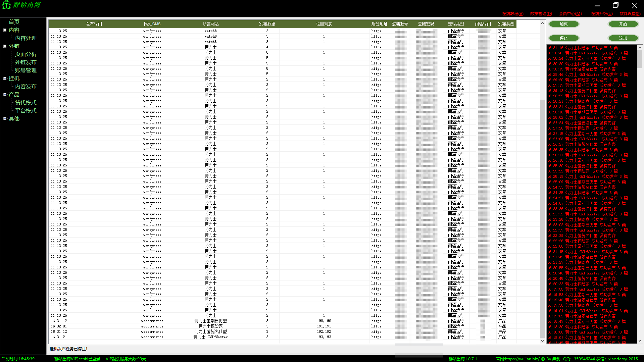The image size is (644, 362).
Task: Click the 群站出海1.0.7.1 version label
Action: 462,359
